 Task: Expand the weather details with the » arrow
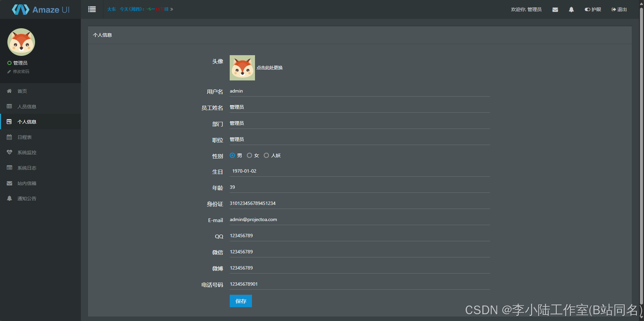click(x=171, y=9)
